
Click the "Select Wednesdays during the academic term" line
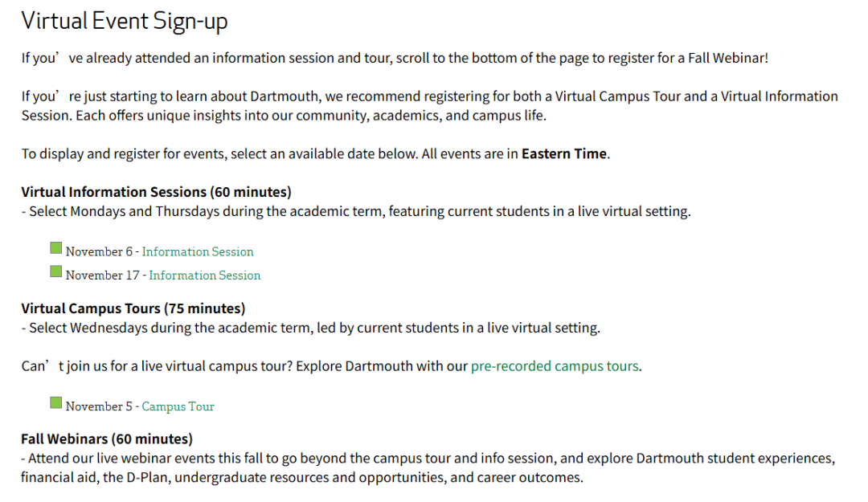(311, 328)
